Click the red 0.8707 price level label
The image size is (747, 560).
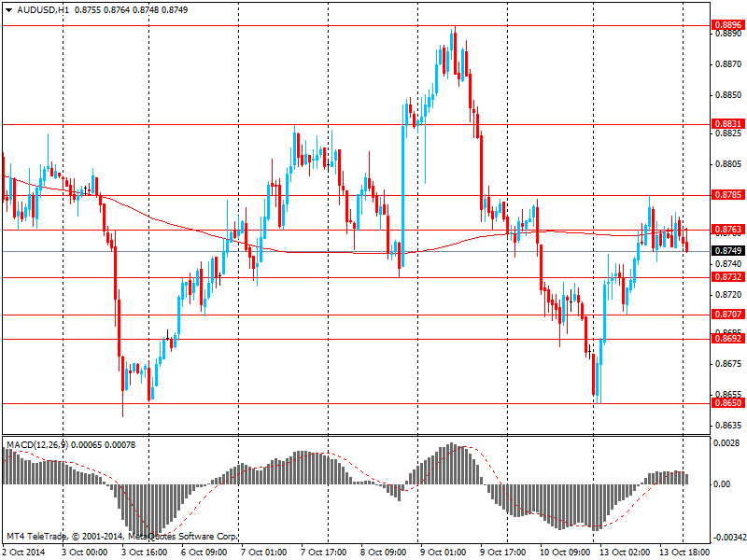727,315
